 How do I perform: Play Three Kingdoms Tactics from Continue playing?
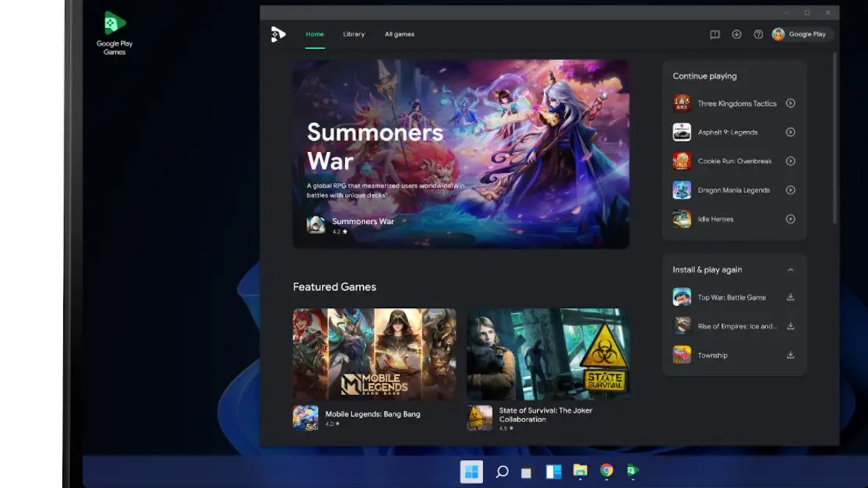(791, 103)
